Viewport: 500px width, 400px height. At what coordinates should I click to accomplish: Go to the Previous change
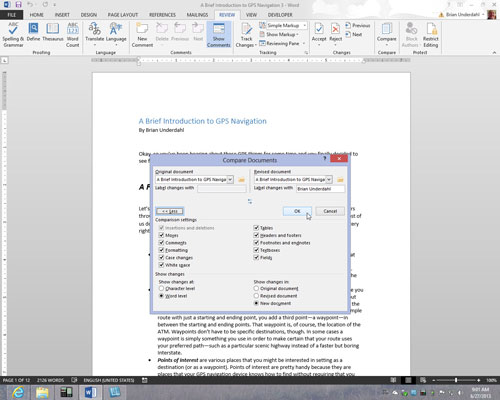click(357, 25)
